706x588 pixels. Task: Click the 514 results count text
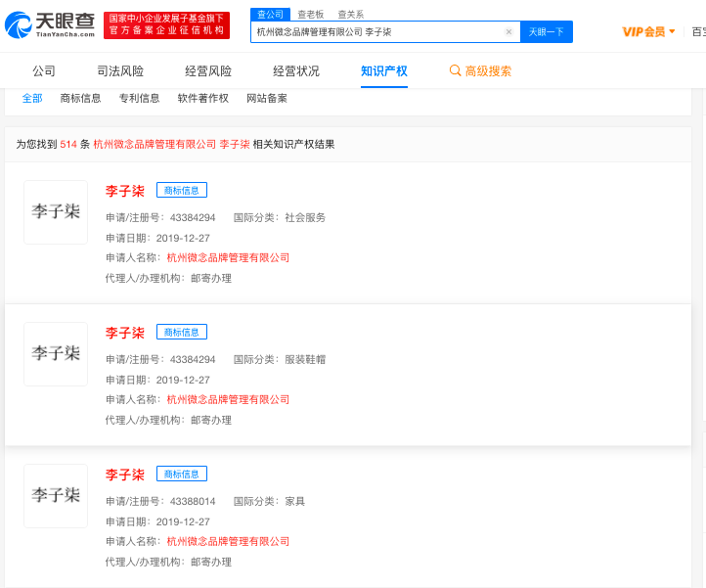pyautogui.click(x=68, y=144)
